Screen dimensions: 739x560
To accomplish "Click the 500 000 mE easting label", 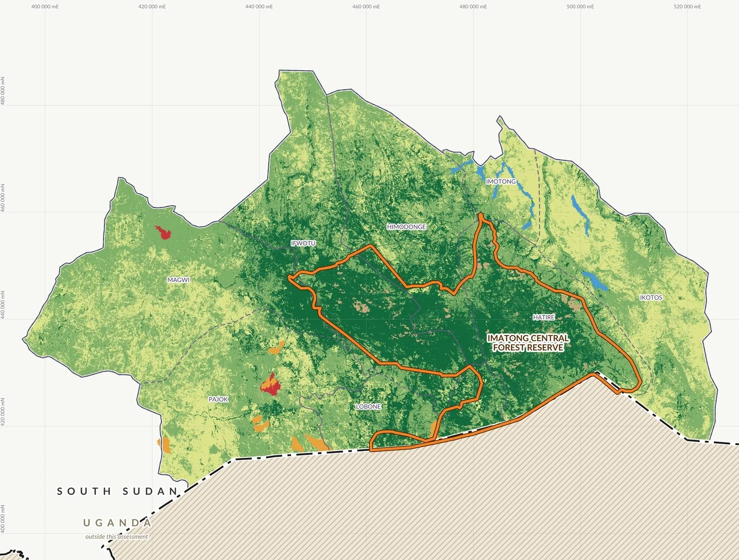I will pyautogui.click(x=581, y=6).
